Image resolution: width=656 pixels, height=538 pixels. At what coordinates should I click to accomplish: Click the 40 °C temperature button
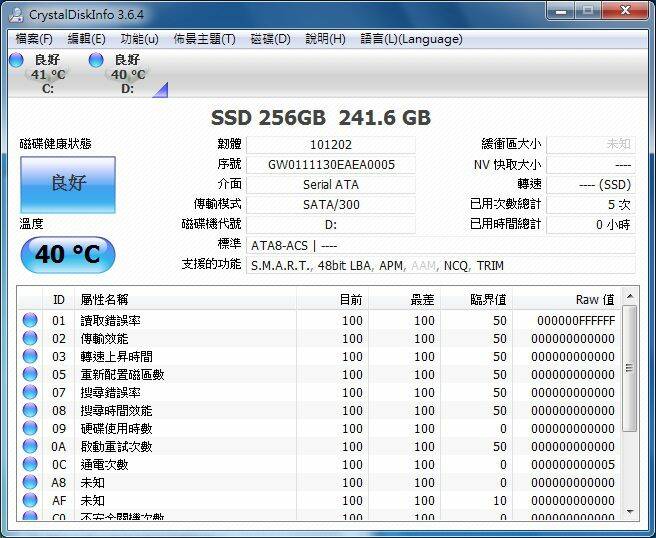point(68,254)
